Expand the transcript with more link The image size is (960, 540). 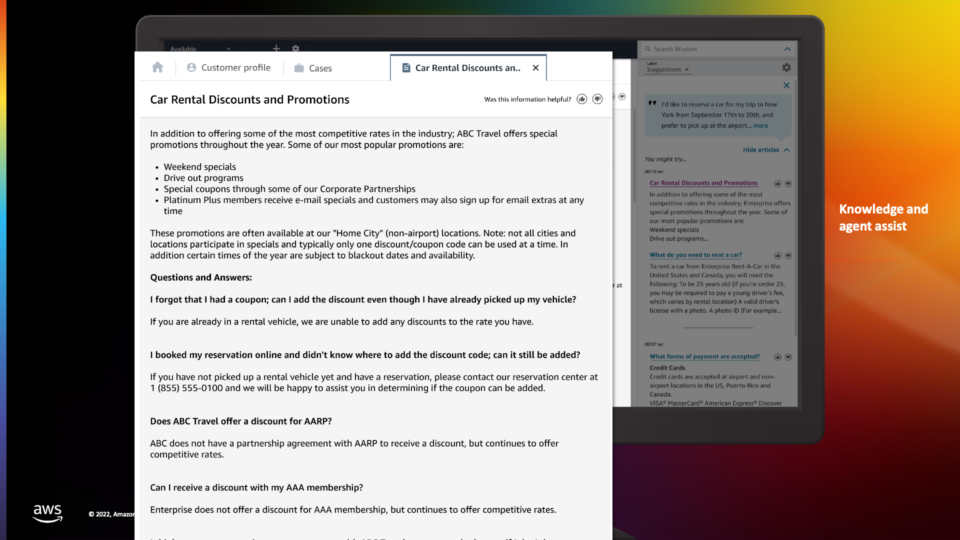pyautogui.click(x=760, y=126)
